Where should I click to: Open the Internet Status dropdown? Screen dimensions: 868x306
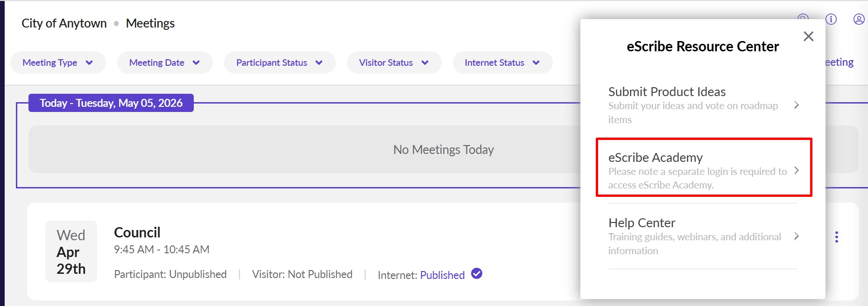pos(502,63)
